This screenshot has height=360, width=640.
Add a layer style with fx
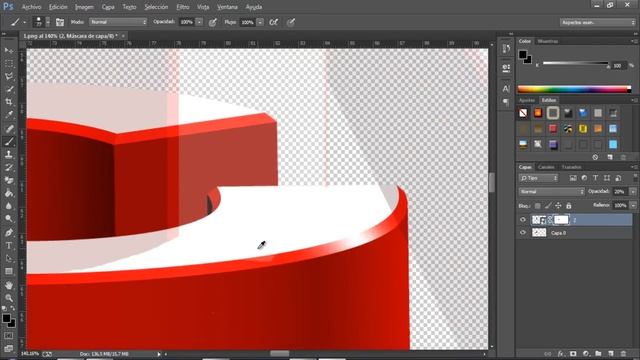(561, 353)
